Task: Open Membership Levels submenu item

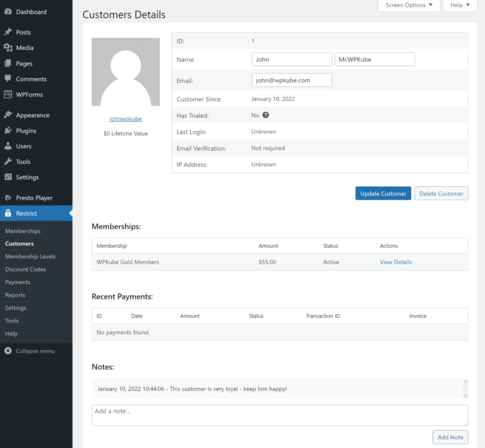Action: tap(30, 256)
